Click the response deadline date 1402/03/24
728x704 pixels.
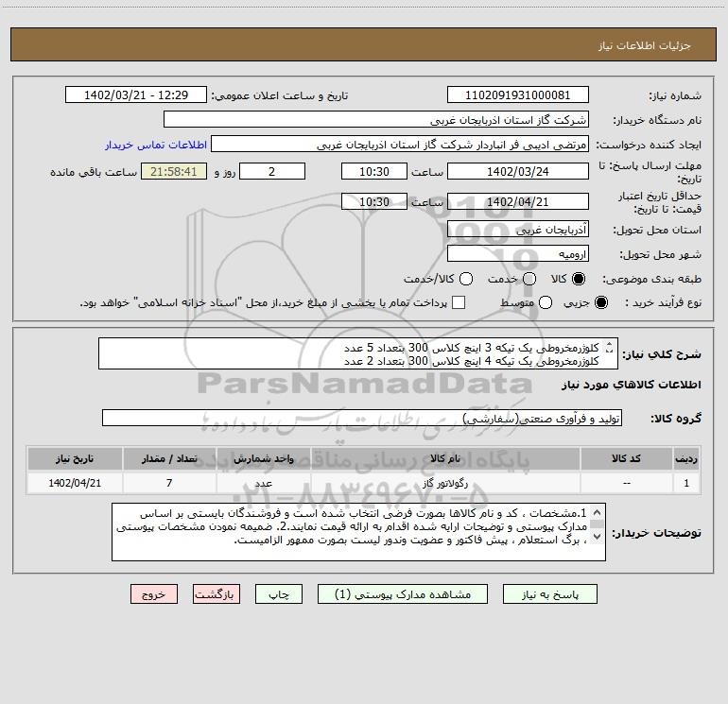[x=518, y=171]
